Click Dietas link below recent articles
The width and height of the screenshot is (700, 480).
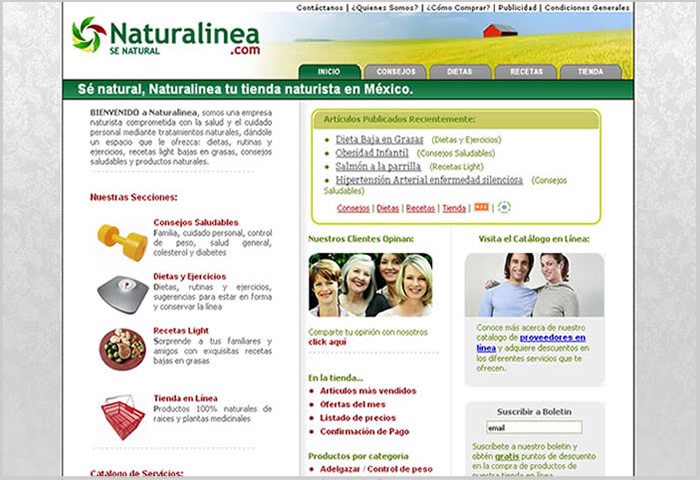pos(388,208)
